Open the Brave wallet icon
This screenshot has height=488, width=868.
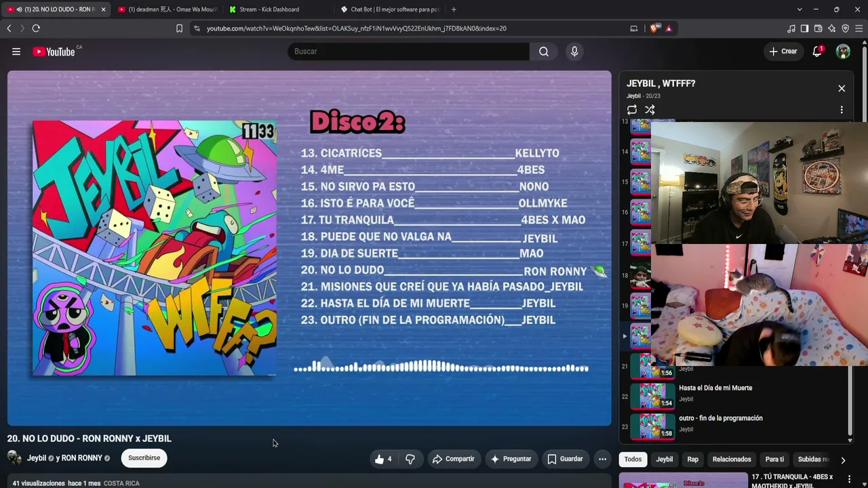pos(818,28)
